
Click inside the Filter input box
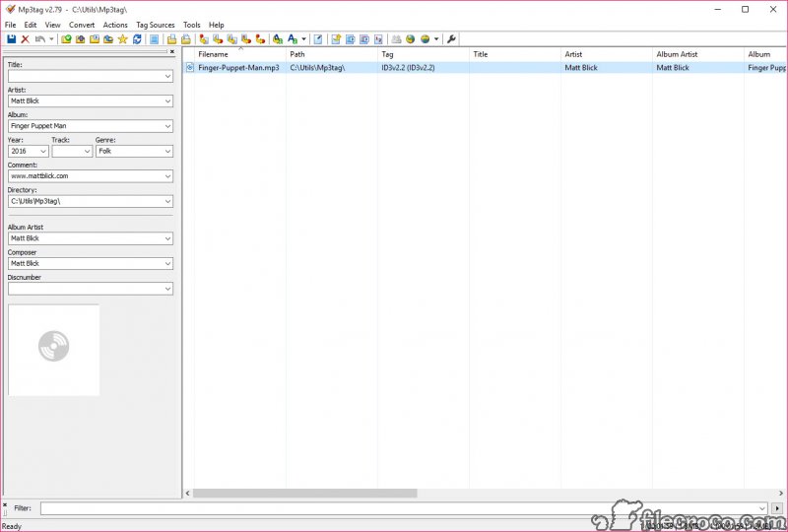tap(404, 508)
